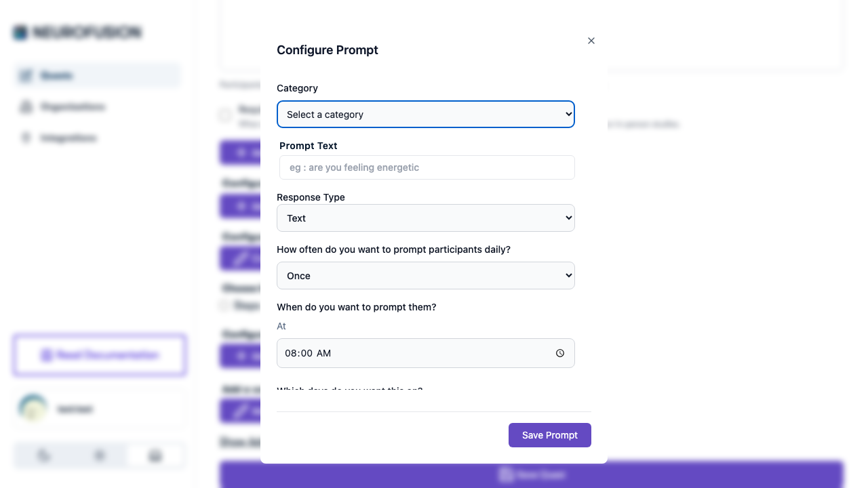Check the box beside the first quest option
The width and height of the screenshot is (868, 488).
pos(224,115)
